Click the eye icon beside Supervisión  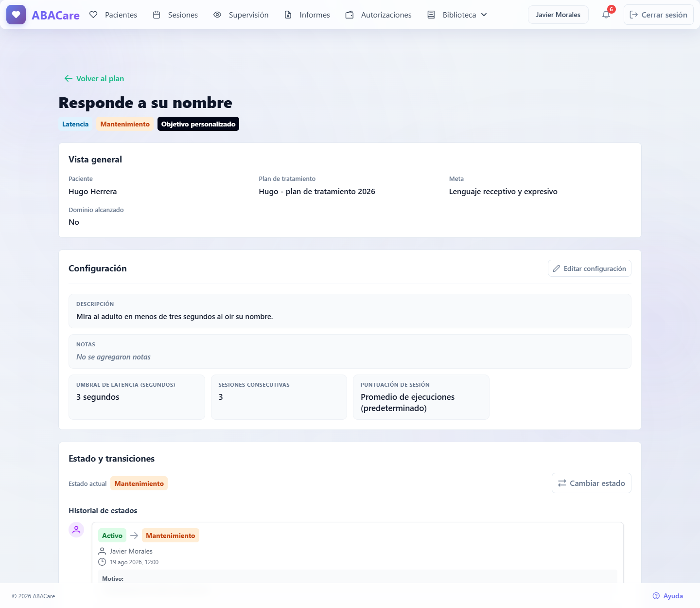click(x=217, y=15)
